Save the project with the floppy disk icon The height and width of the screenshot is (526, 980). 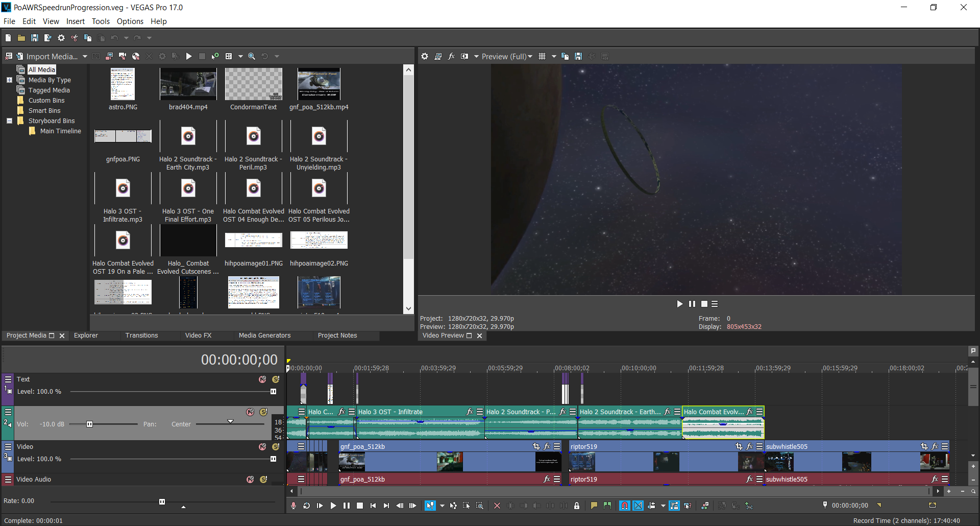pos(35,38)
